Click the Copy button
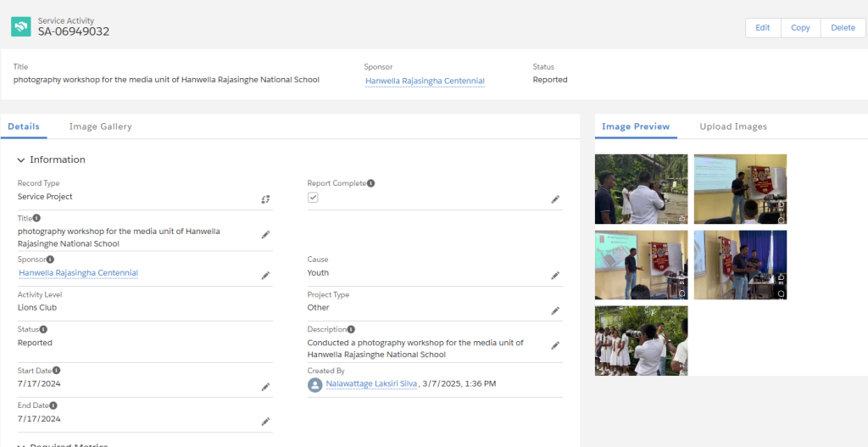Screen dimensions: 868x447 pyautogui.click(x=800, y=28)
